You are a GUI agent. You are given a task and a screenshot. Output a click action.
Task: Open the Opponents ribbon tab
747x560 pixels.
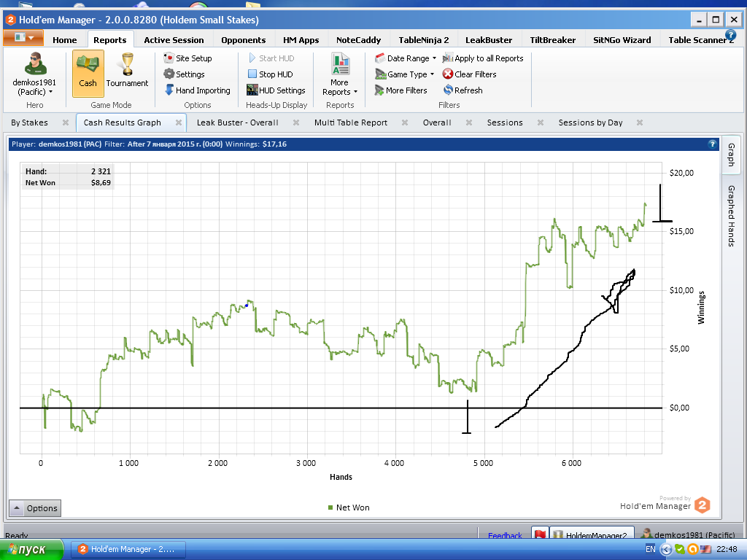click(x=244, y=40)
